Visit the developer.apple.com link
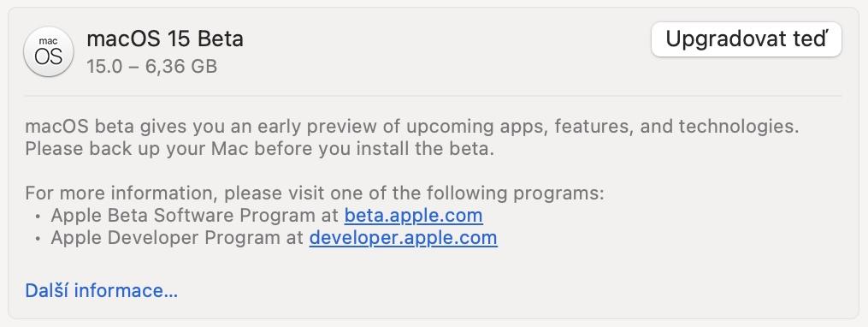 coord(403,238)
